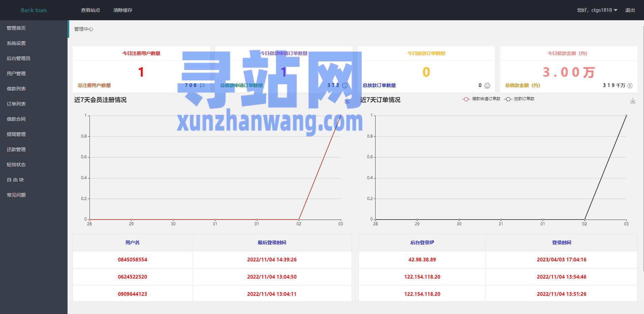Viewport: 644px width, 314px height.
Task: Click the 查看站点 link in header
Action: (x=91, y=10)
